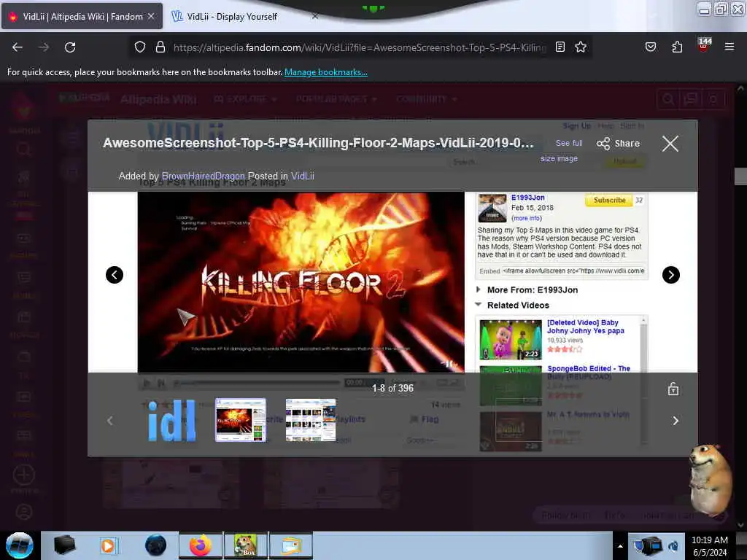
Task: Bookmark this page with the star icon
Action: [x=580, y=47]
